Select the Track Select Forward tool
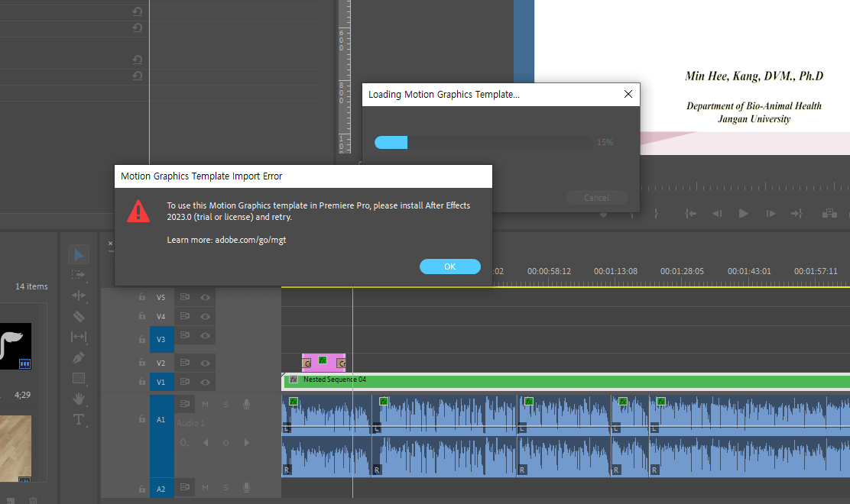This screenshot has width=850, height=504. [x=79, y=275]
